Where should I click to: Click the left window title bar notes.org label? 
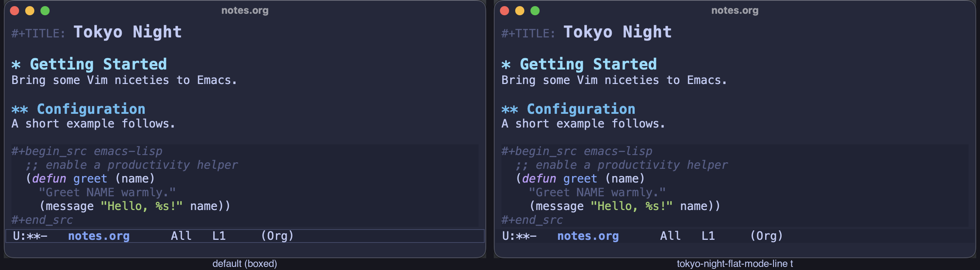(245, 11)
